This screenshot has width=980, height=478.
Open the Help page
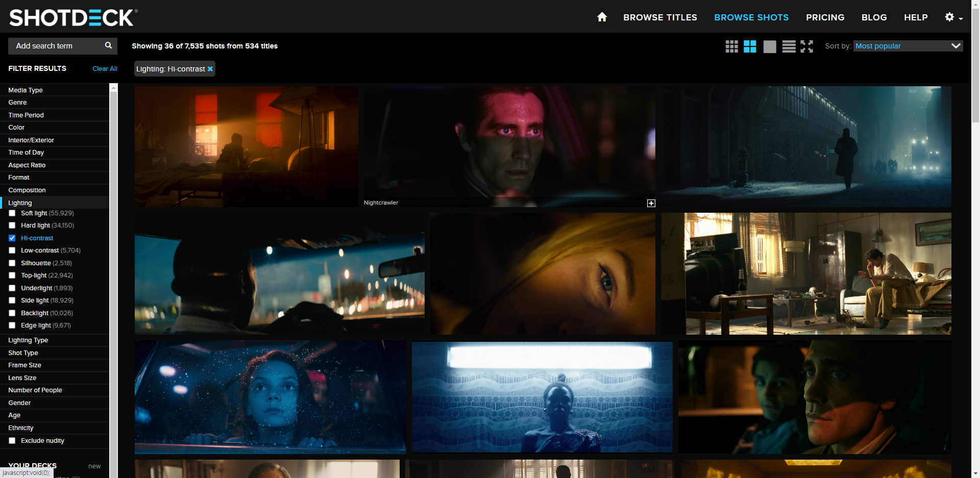[x=916, y=17]
